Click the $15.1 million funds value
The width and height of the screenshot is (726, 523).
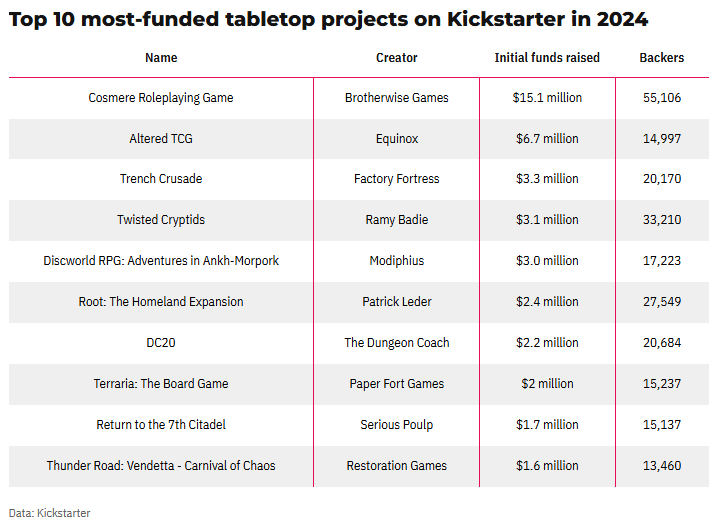547,98
